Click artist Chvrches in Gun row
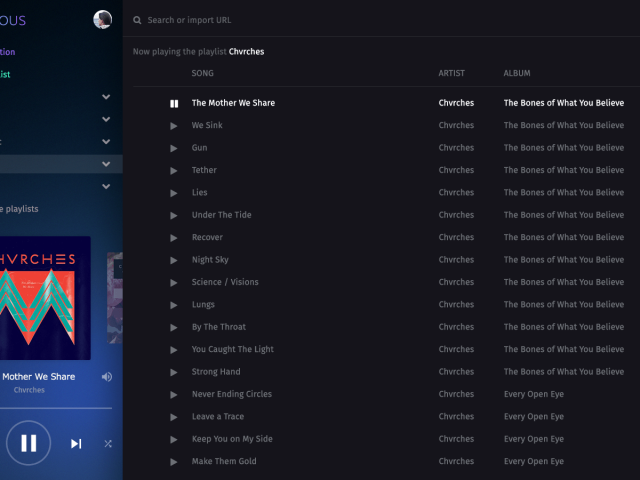640x480 pixels. click(456, 148)
